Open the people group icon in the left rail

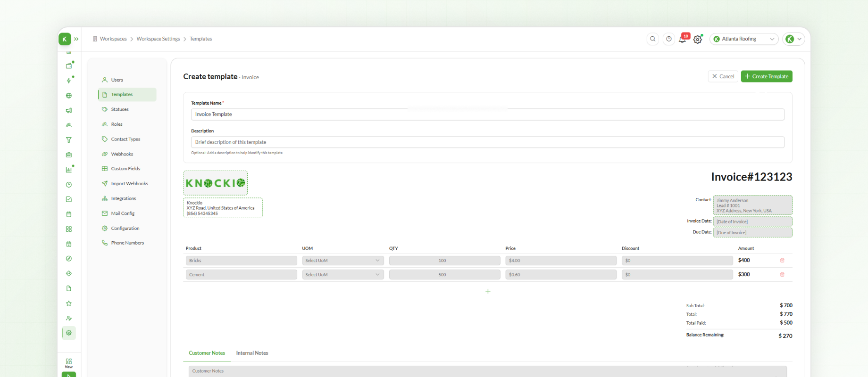[69, 125]
